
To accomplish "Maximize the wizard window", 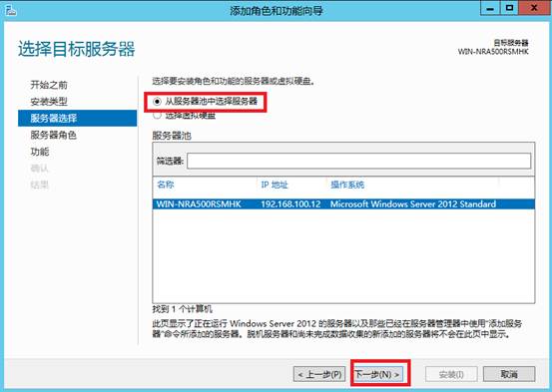I will pos(509,8).
